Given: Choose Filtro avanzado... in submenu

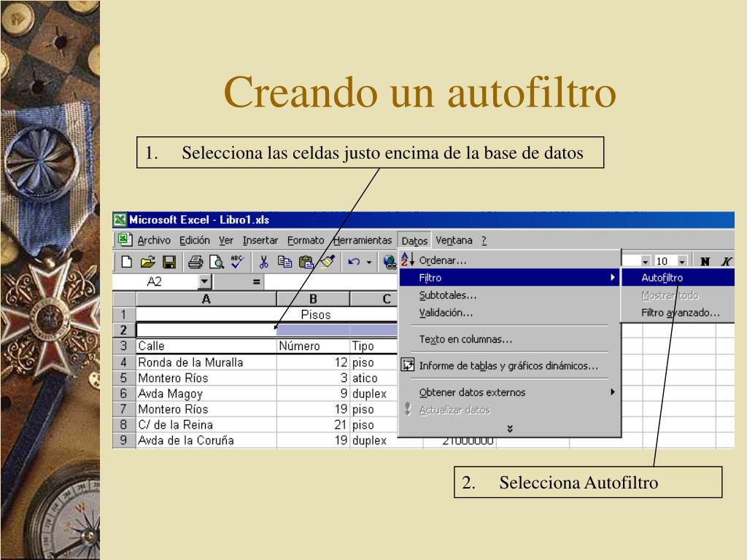Looking at the screenshot, I should 678,313.
